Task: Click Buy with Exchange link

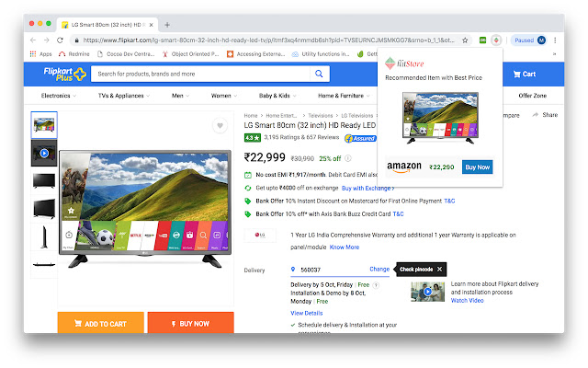Action: click(367, 188)
